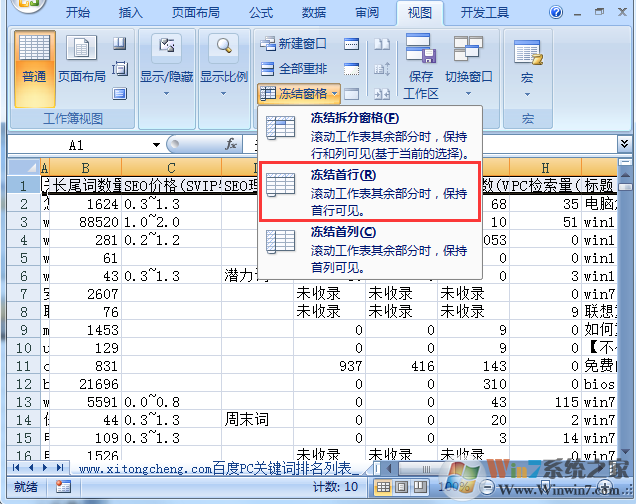Screen dimensions: 636x504
Task: Click the select-all corner of the grid
Action: [24, 167]
